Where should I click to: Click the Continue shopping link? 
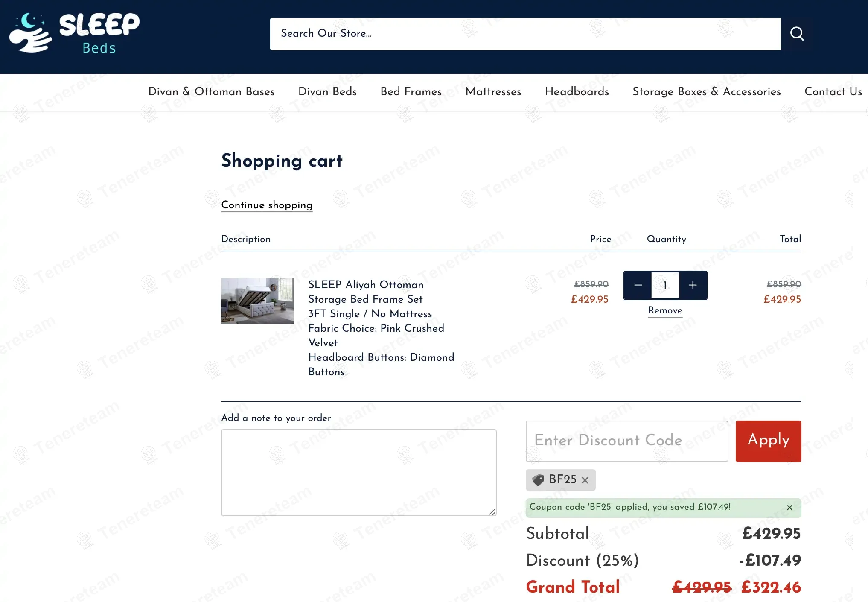(267, 205)
